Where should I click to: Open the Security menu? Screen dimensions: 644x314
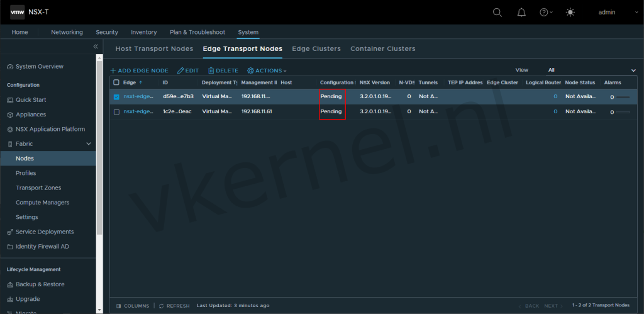click(x=107, y=32)
